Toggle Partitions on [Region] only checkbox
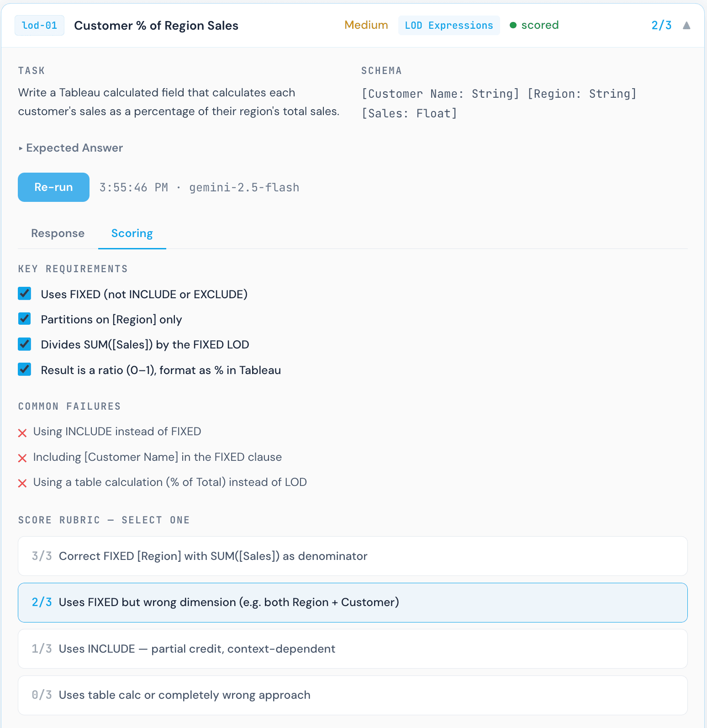The image size is (707, 728). [x=25, y=319]
